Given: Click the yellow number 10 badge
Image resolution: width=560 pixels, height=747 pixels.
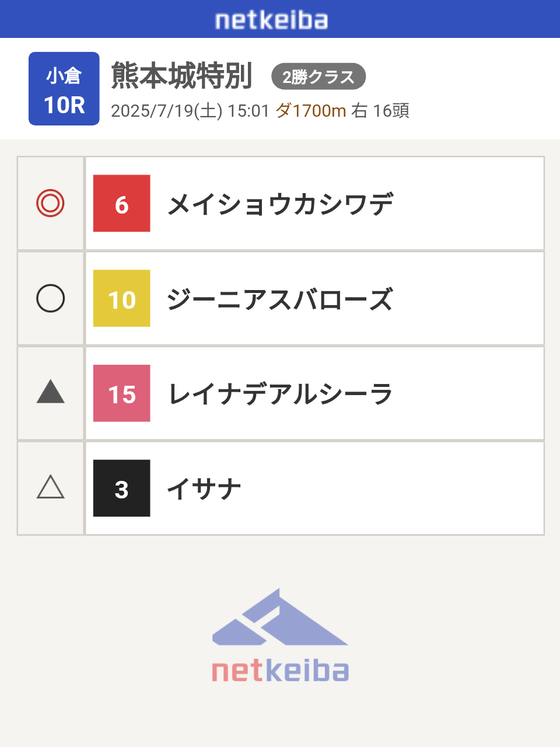Looking at the screenshot, I should pos(122,298).
